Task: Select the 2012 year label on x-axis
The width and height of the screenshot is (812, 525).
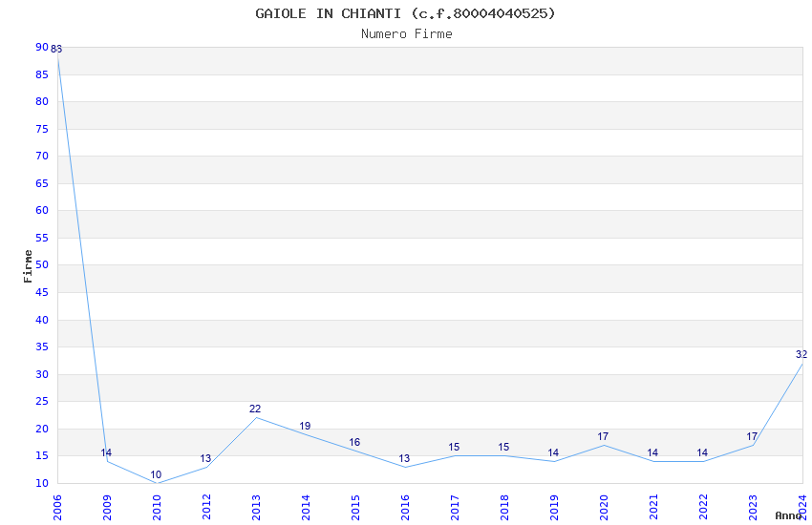Action: point(206,507)
